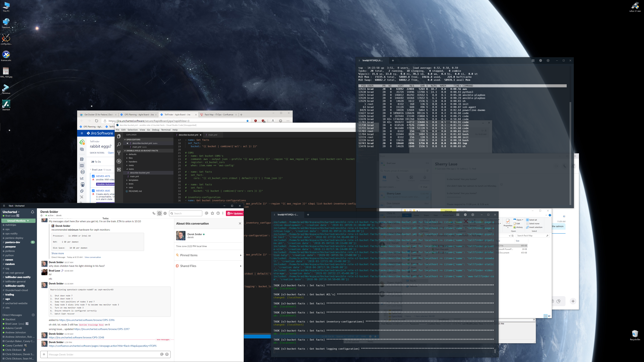Reload the browser page
The image size is (644, 362).
coord(96,121)
